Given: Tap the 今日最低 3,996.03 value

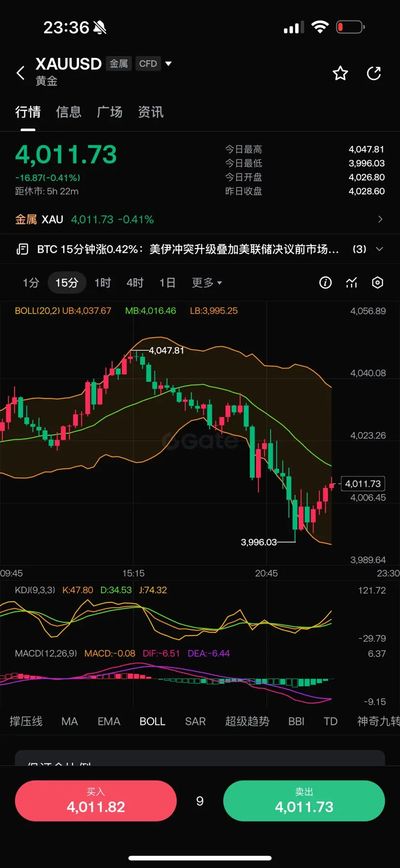Looking at the screenshot, I should 367,163.
